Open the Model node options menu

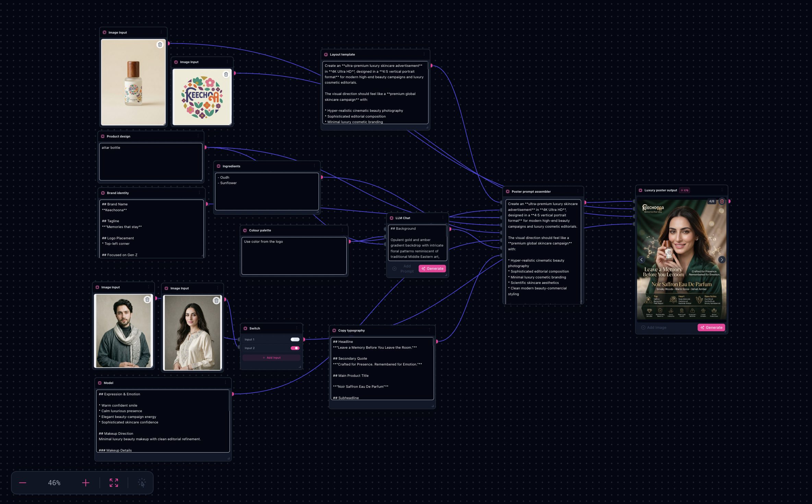pyautogui.click(x=225, y=383)
